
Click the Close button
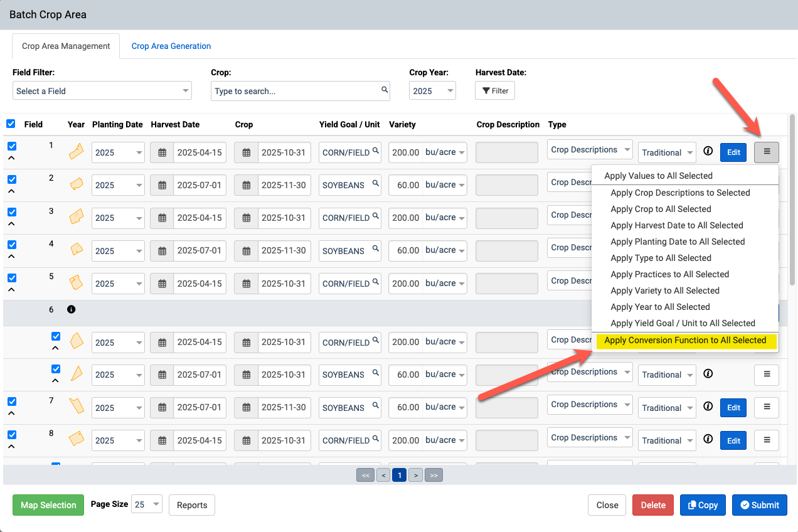tap(607, 505)
